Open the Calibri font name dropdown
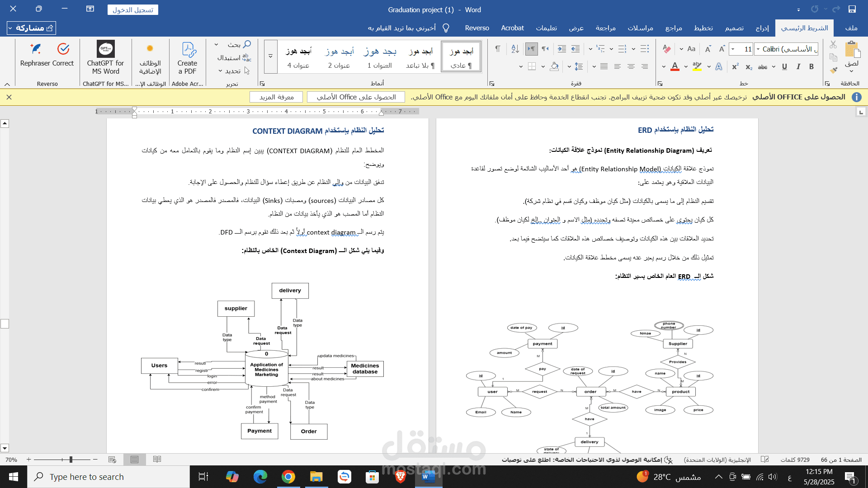Viewport: 868px width, 488px height. [x=758, y=49]
